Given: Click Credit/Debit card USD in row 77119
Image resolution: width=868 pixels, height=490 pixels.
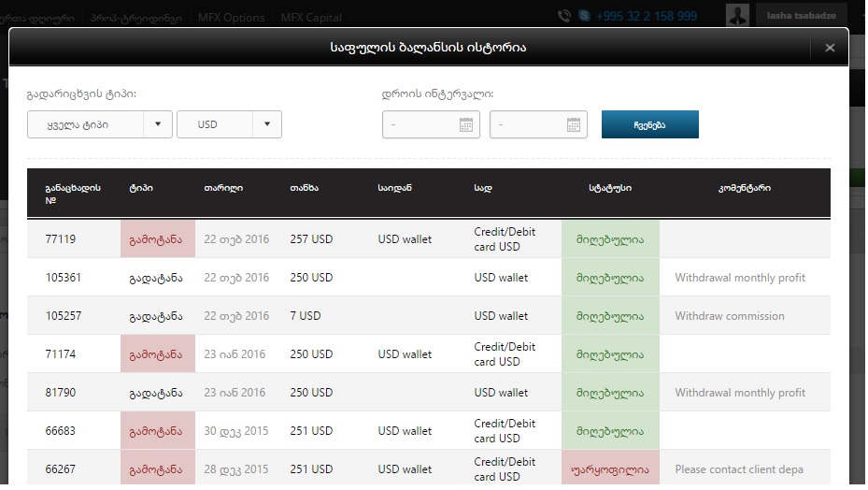Looking at the screenshot, I should point(505,238).
